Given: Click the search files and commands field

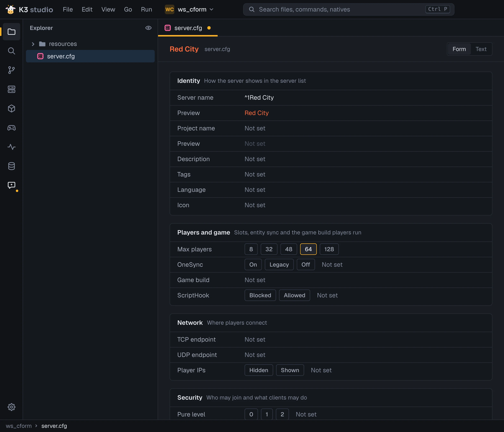Looking at the screenshot, I should click(348, 9).
